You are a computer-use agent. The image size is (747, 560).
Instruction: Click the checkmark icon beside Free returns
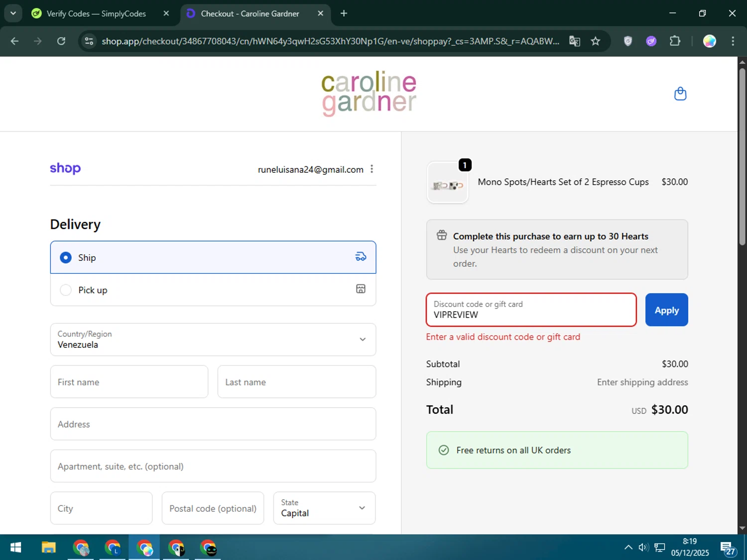click(x=443, y=450)
